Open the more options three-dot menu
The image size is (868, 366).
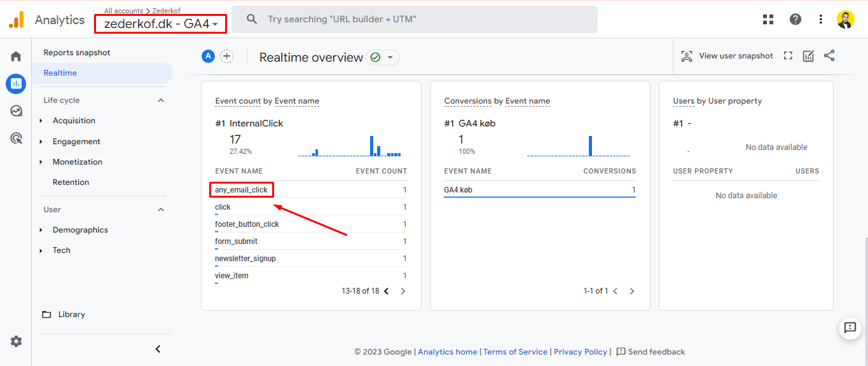point(821,20)
